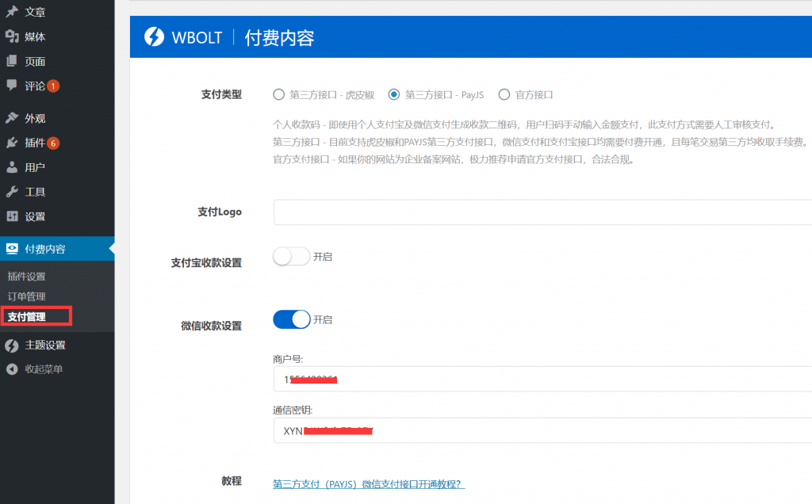
Task: Go to 订单管理 submenu
Action: 26,296
